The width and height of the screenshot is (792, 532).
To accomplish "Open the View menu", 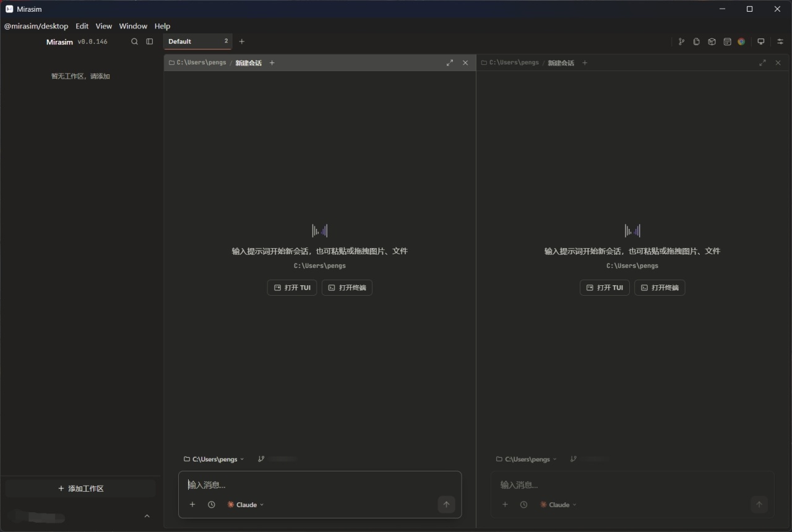I will pyautogui.click(x=103, y=26).
